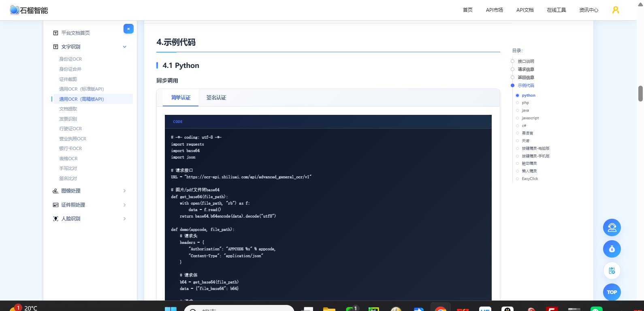Open 发票识别 docs

click(68, 119)
